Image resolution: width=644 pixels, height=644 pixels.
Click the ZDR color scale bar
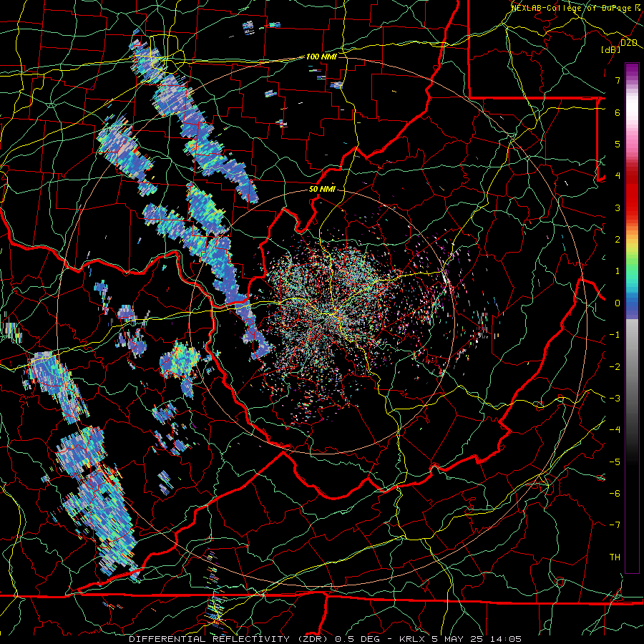coord(632,318)
